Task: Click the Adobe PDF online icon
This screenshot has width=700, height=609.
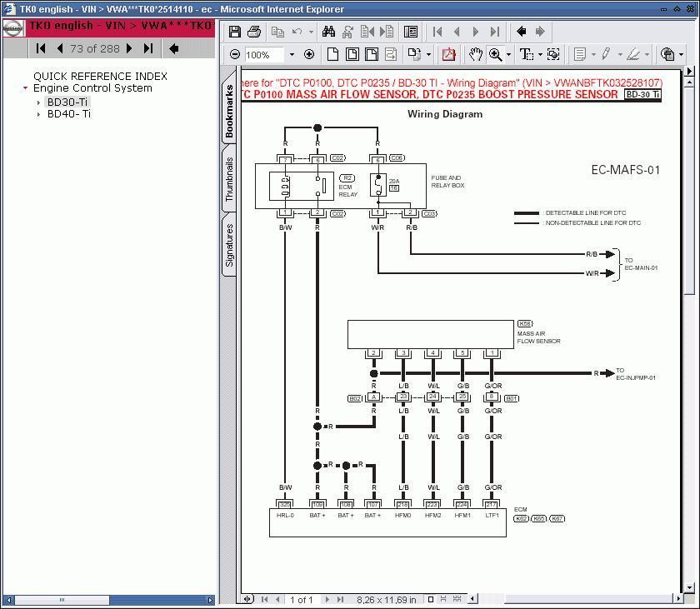Action: click(448, 54)
